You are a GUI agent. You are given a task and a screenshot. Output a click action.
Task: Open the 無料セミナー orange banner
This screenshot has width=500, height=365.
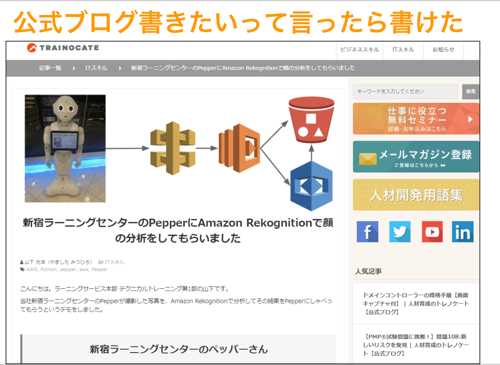pos(416,119)
